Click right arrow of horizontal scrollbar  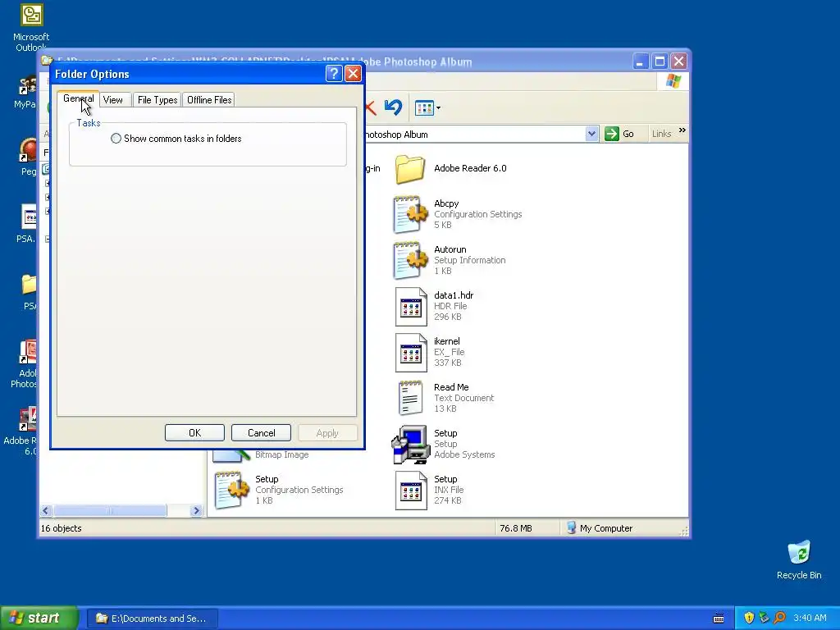[x=196, y=510]
